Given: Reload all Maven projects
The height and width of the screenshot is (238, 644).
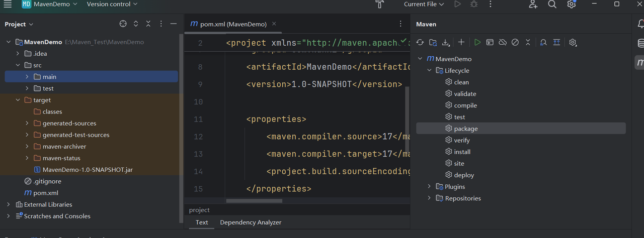Looking at the screenshot, I should [420, 43].
